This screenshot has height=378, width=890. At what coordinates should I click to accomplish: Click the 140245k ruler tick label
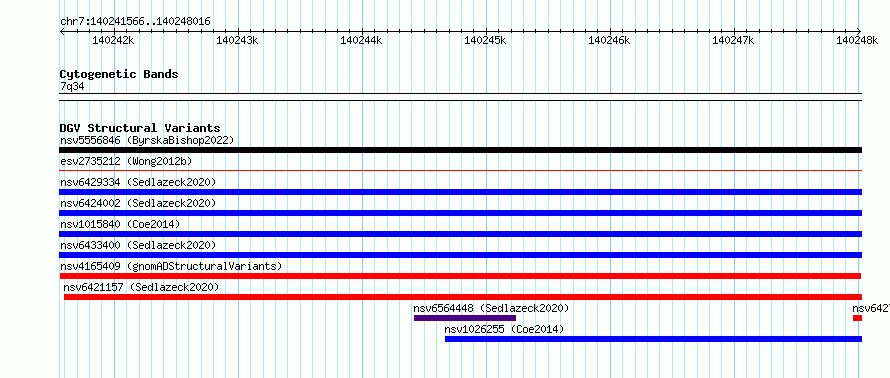point(485,40)
